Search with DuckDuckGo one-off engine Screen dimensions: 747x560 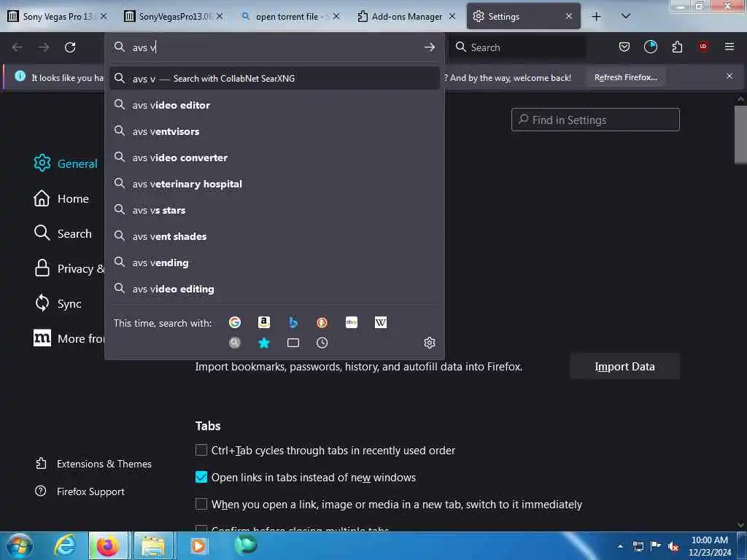point(322,322)
